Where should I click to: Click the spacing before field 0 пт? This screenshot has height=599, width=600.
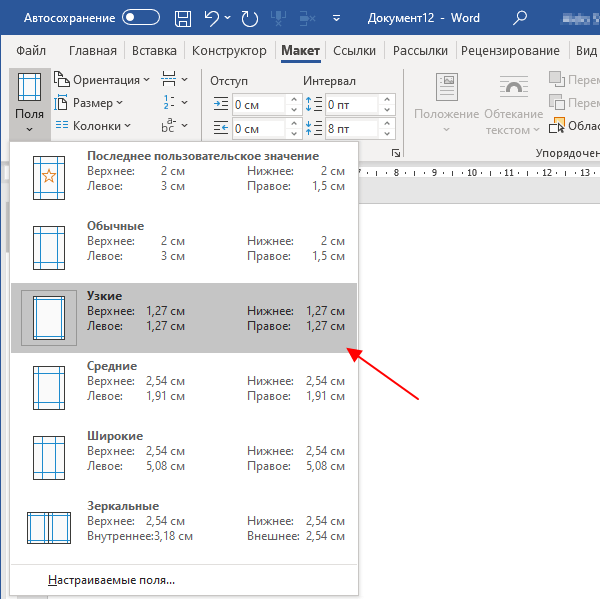tap(352, 104)
